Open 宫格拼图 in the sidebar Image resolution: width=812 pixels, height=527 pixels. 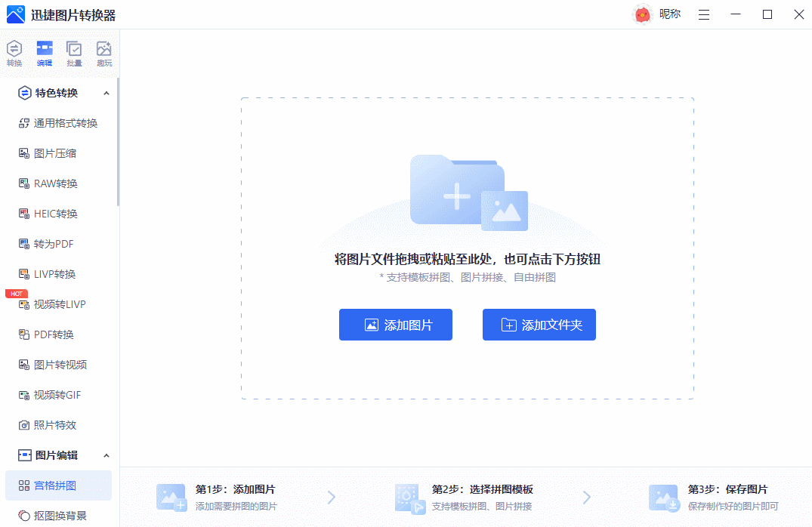(58, 485)
